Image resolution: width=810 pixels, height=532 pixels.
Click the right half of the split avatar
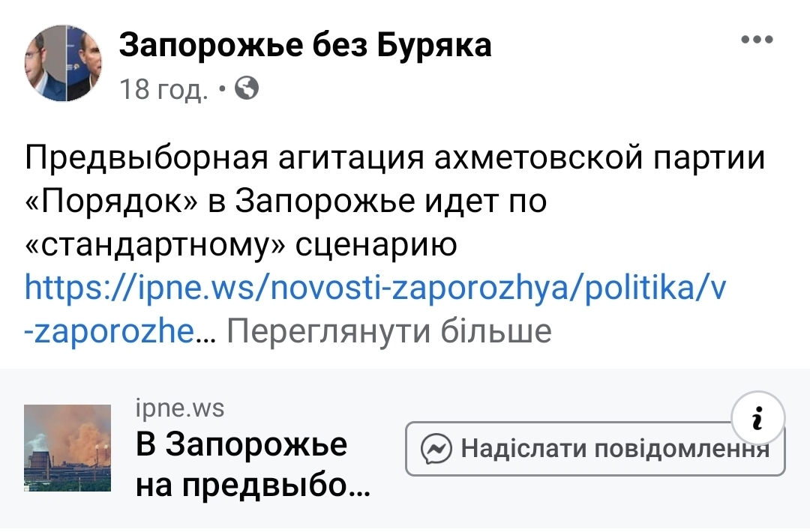[x=82, y=63]
